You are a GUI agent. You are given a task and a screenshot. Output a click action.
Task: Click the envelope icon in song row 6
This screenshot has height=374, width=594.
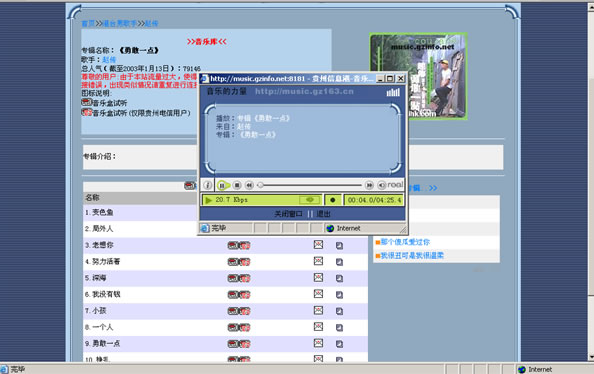click(x=318, y=294)
